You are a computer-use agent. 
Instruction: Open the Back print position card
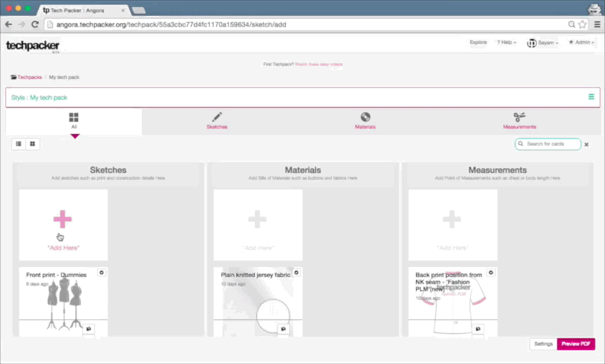tap(453, 302)
